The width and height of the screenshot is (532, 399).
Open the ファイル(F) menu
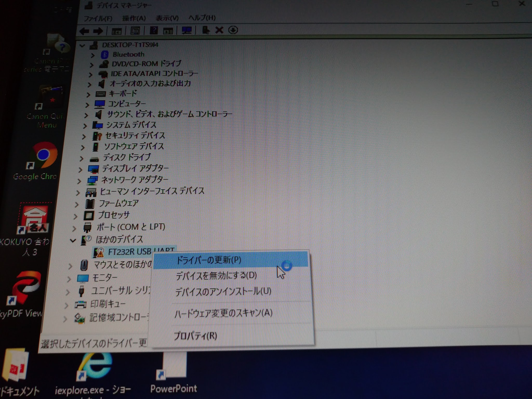pyautogui.click(x=98, y=18)
